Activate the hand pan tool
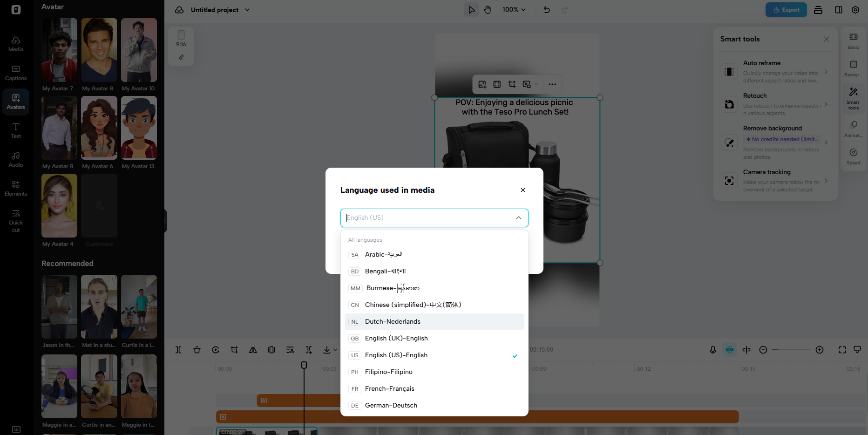 (x=488, y=10)
